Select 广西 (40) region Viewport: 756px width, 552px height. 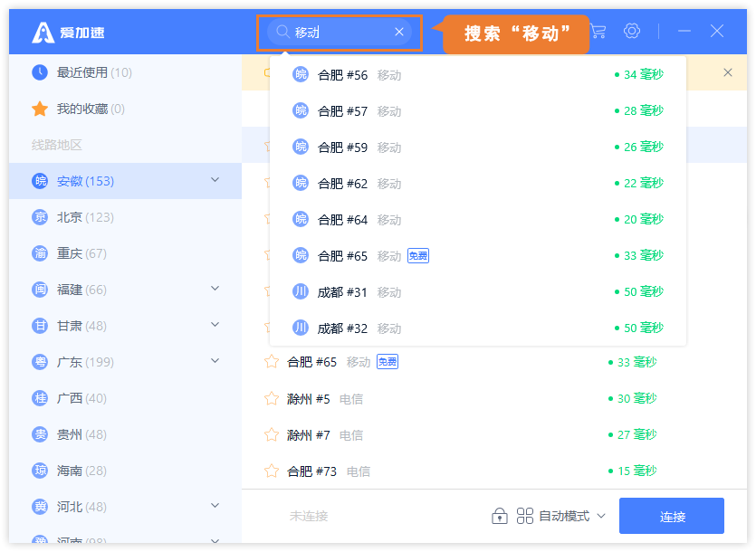pyautogui.click(x=125, y=398)
